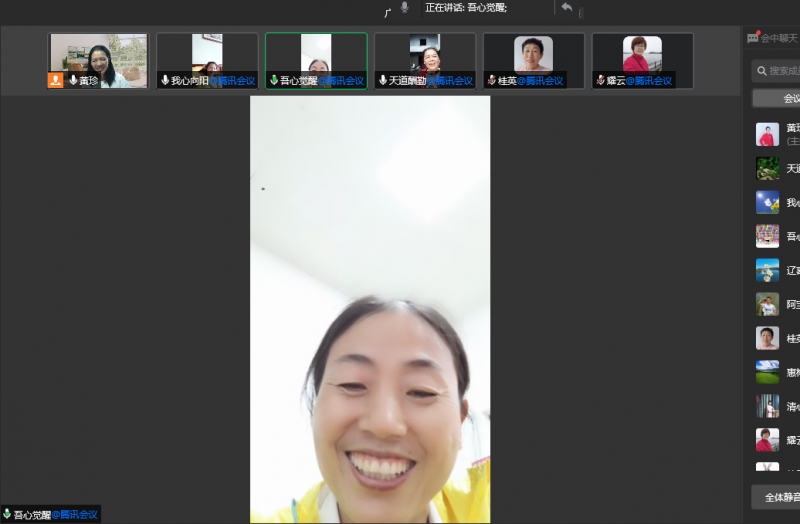The height and width of the screenshot is (524, 800).
Task: Click 黄珍's avatar in the participant list
Action: click(x=767, y=134)
